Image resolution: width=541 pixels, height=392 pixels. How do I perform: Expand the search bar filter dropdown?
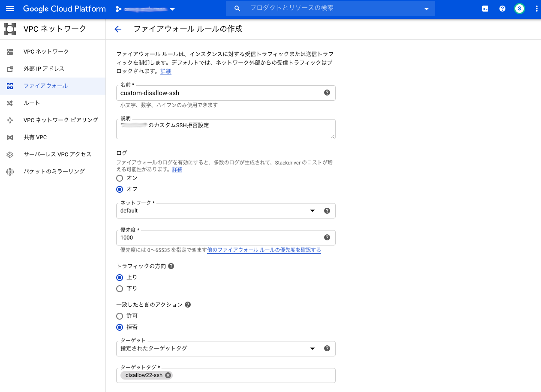point(426,8)
